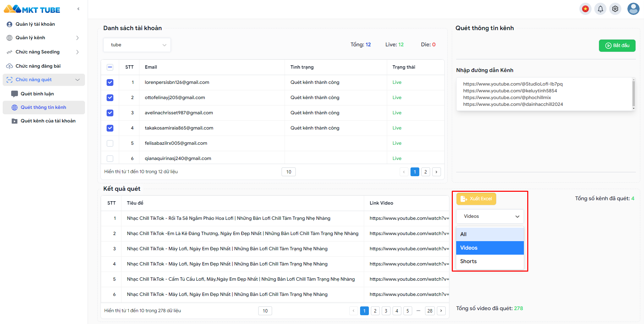Click the first result video link
The image size is (644, 324).
tap(409, 218)
